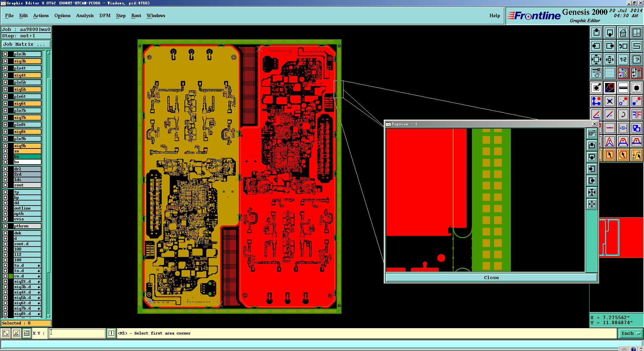Click the previous view (undo zoom) icon

pyautogui.click(x=623, y=46)
